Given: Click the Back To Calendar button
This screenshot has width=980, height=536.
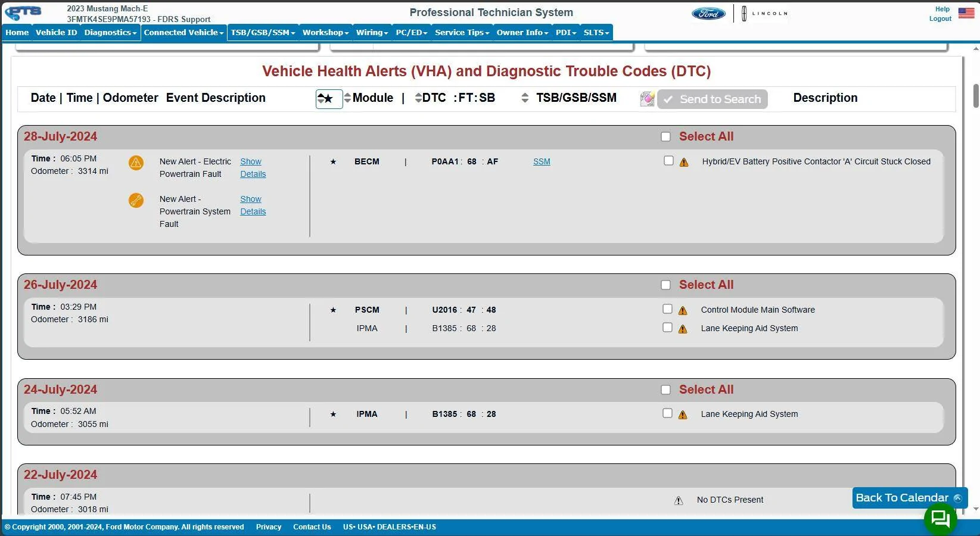Looking at the screenshot, I should (910, 498).
